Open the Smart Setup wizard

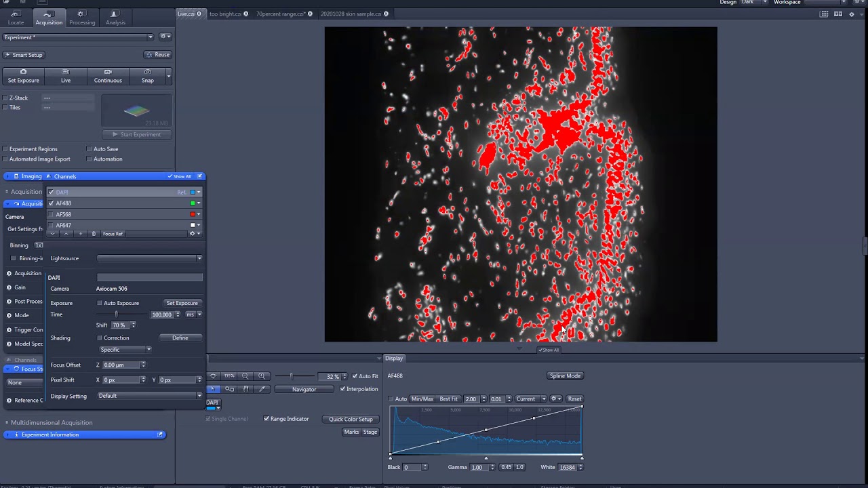pyautogui.click(x=24, y=55)
